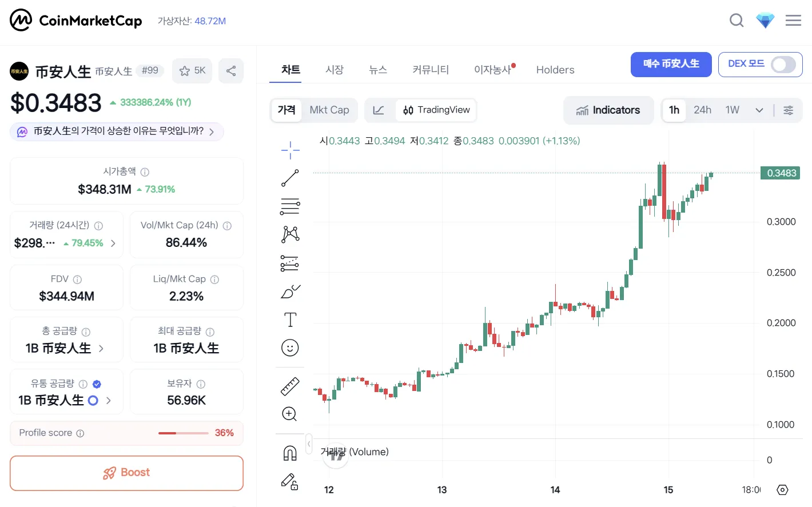Switch to the Holders tab
Viewport: 812px width, 507px height.
click(555, 70)
